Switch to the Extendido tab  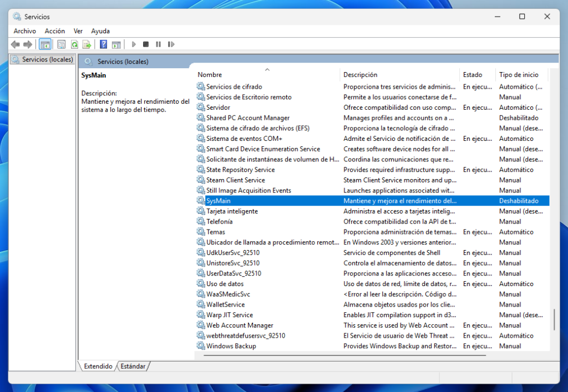(x=98, y=366)
